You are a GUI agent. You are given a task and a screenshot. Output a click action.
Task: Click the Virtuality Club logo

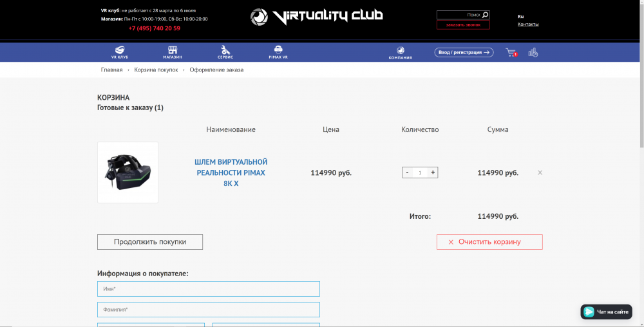point(317,16)
